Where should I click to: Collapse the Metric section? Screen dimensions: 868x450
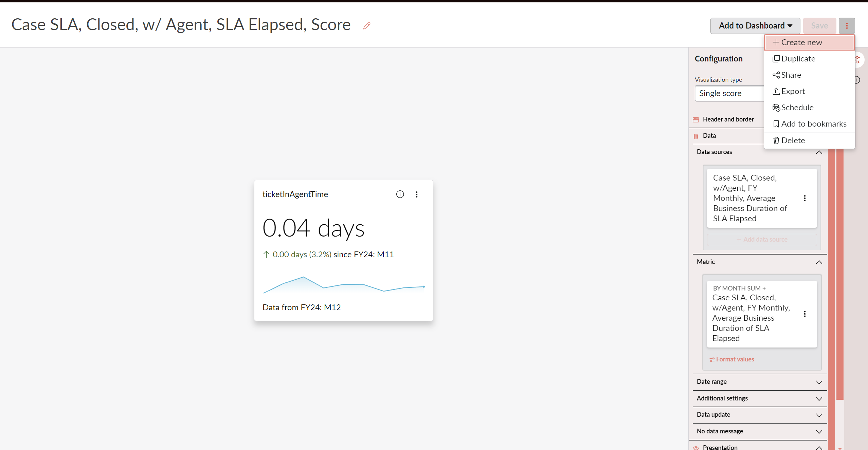click(819, 262)
